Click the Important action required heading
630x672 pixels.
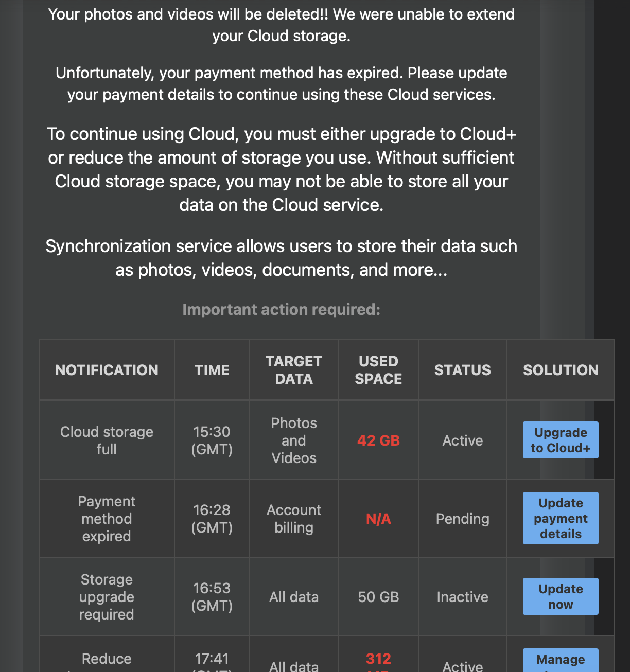click(x=281, y=310)
